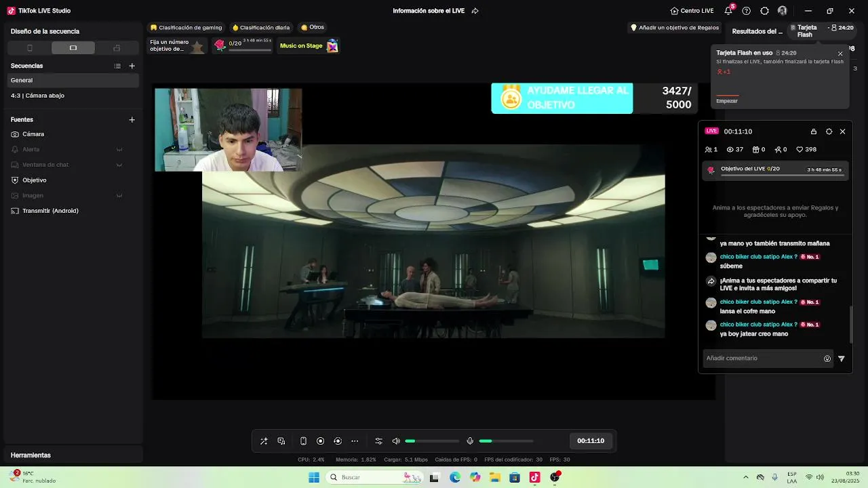Open the three-dot more options menu
The width and height of the screenshot is (868, 488).
(355, 441)
